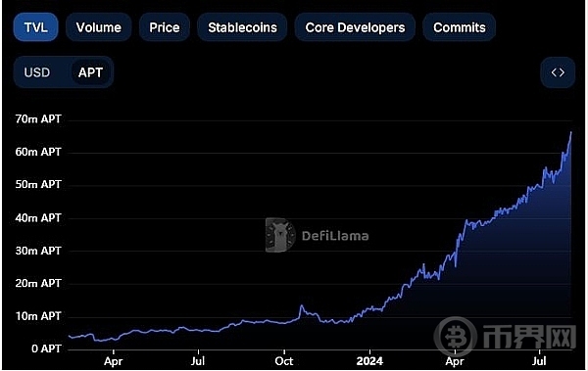Image resolution: width=588 pixels, height=371 pixels.
Task: Click the October TVL spike on the chart
Action: click(301, 306)
